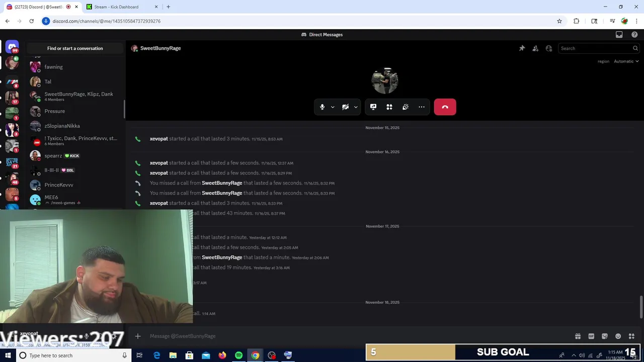Open DM with Pressure

click(x=75, y=111)
